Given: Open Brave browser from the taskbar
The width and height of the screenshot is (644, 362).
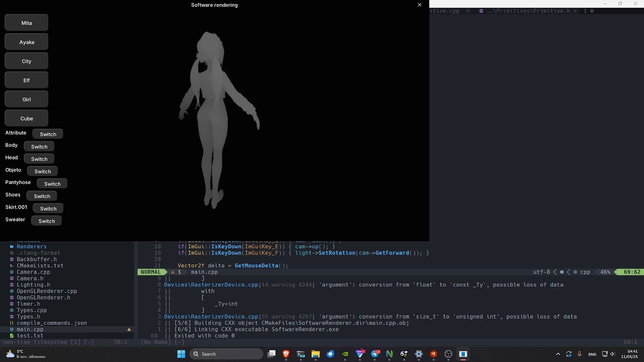Looking at the screenshot, I should pyautogui.click(x=286, y=354).
